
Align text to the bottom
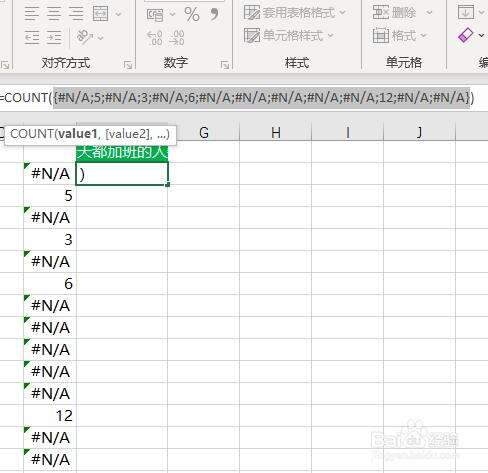tap(76, 14)
